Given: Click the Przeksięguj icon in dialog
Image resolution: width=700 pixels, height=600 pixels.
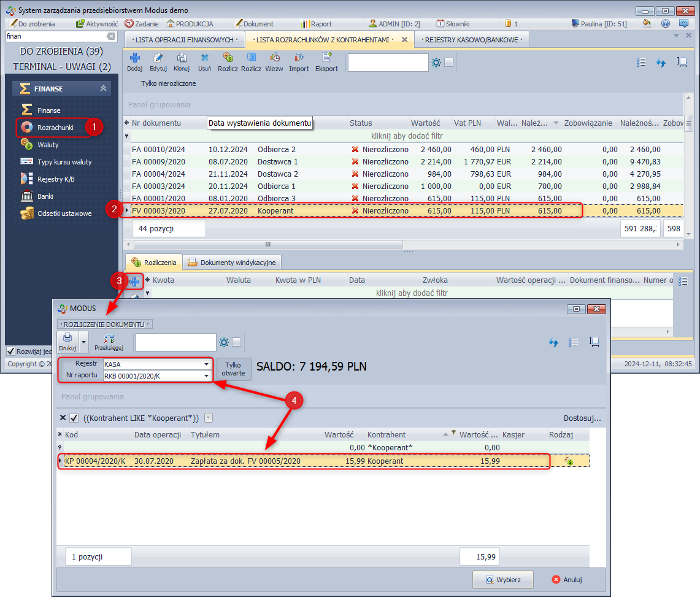Looking at the screenshot, I should 110,339.
